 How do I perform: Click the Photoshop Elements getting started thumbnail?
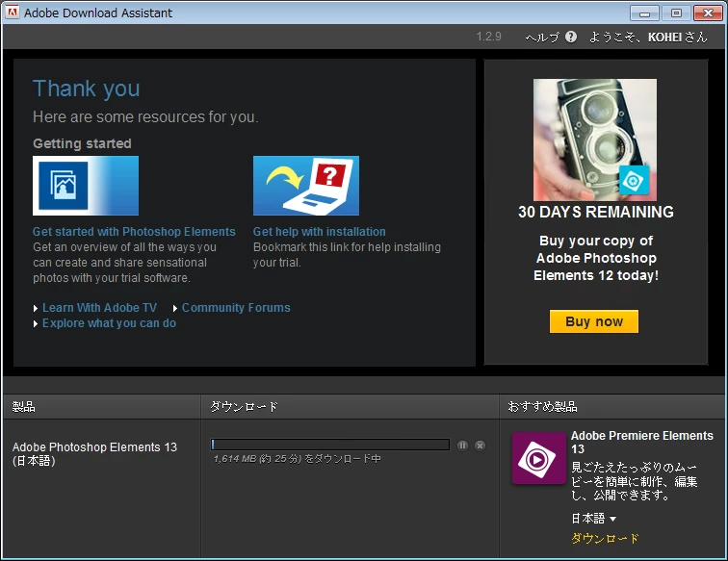pyautogui.click(x=86, y=186)
